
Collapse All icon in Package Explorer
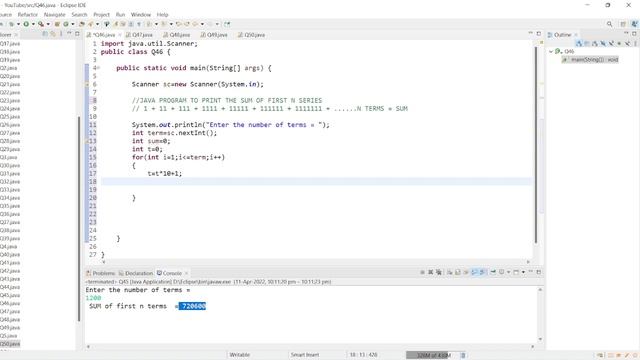coord(45,34)
